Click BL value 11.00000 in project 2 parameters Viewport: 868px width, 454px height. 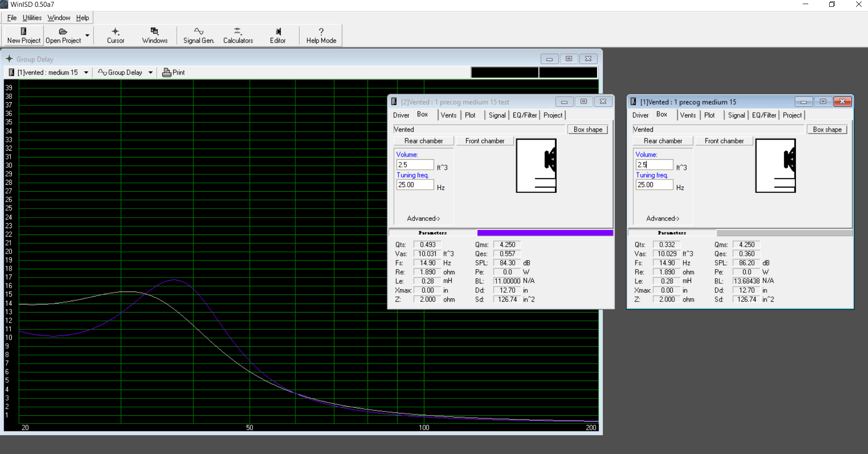tap(507, 281)
